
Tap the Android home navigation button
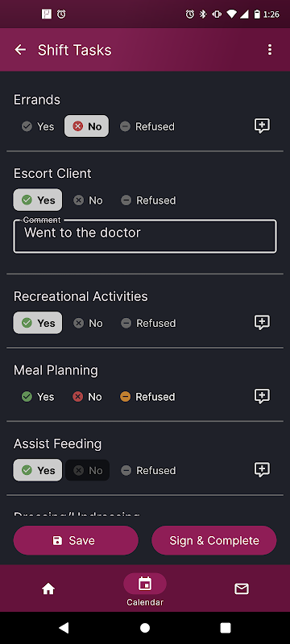pyautogui.click(x=145, y=628)
